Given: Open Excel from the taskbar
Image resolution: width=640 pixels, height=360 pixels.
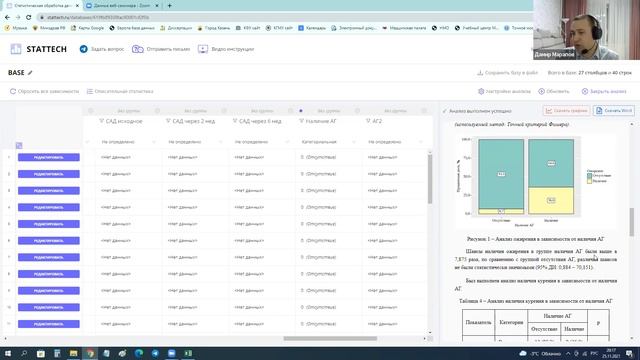Looking at the screenshot, I should (188, 353).
